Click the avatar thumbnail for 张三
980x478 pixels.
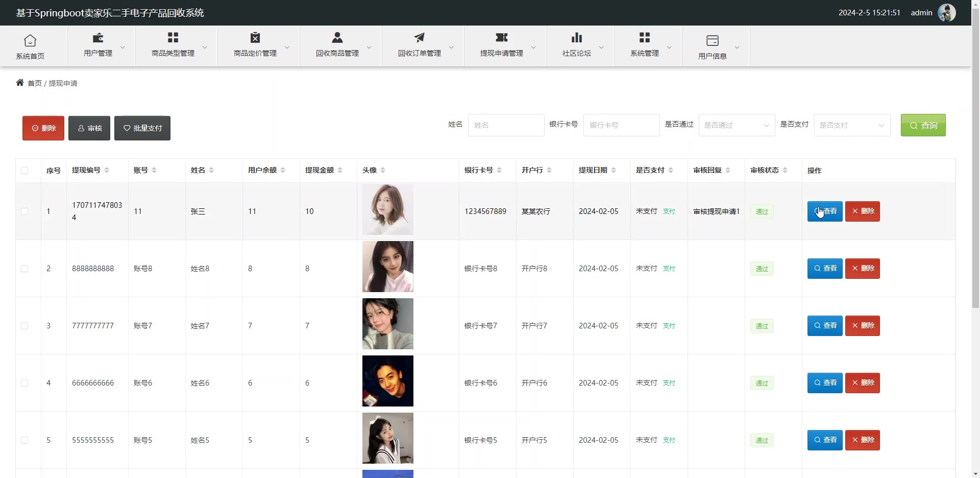(388, 209)
